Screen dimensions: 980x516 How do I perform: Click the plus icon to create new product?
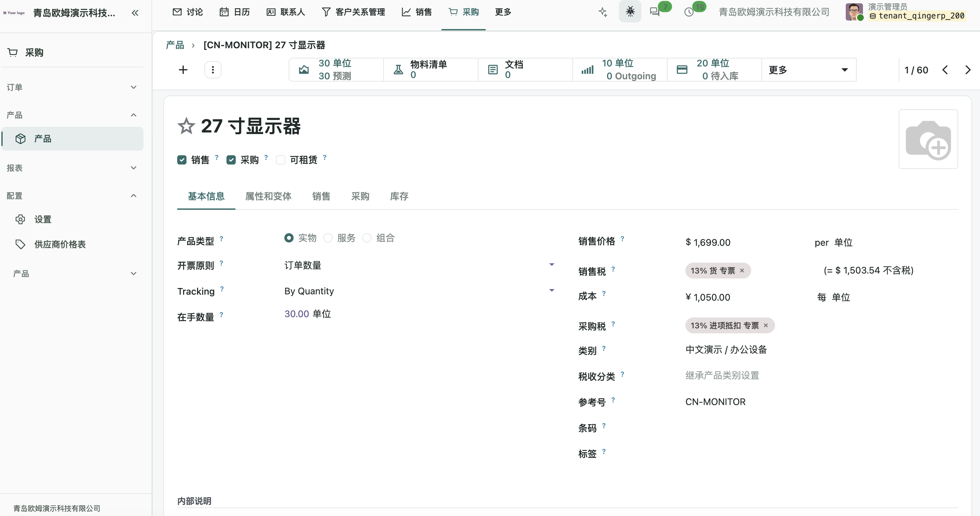point(183,70)
